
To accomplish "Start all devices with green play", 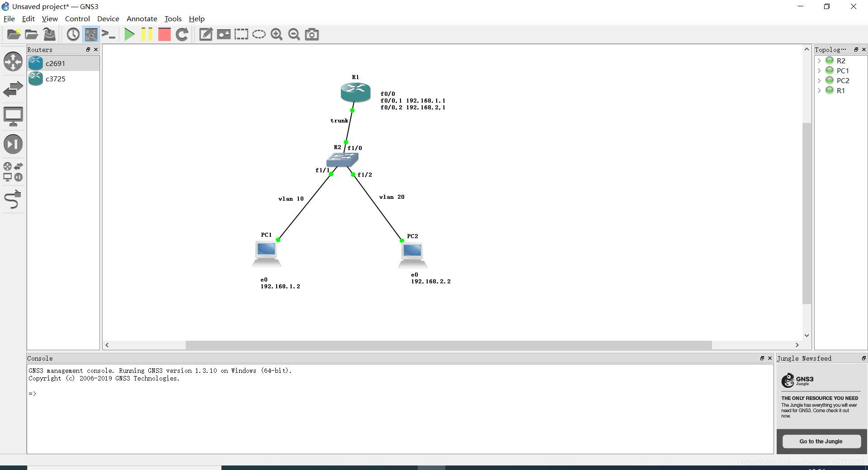I will [129, 34].
